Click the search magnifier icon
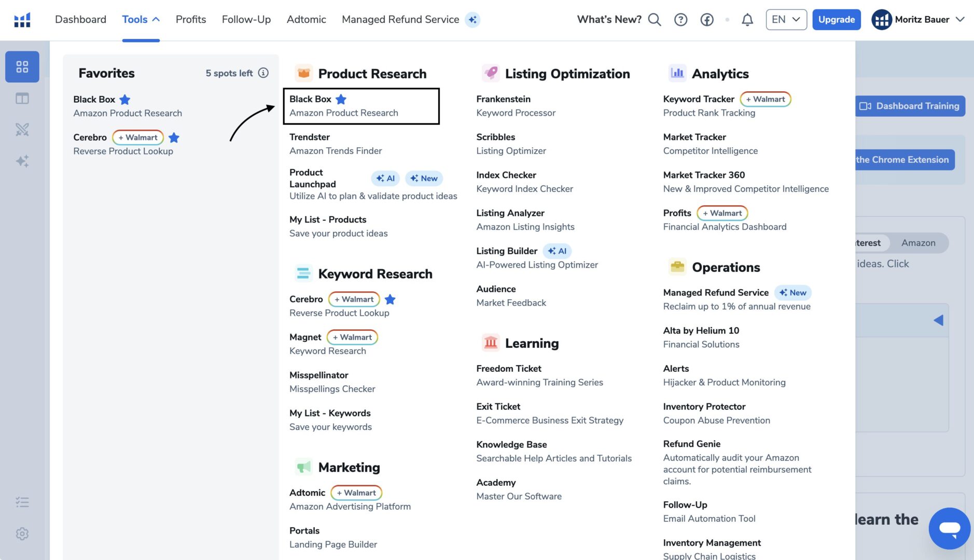Screen dimensions: 974x560 click(x=655, y=20)
